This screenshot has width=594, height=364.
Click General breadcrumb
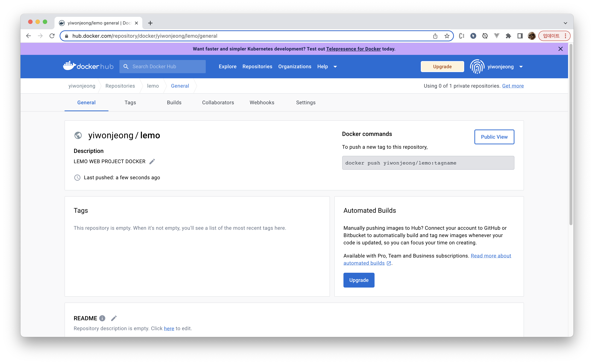(x=180, y=86)
